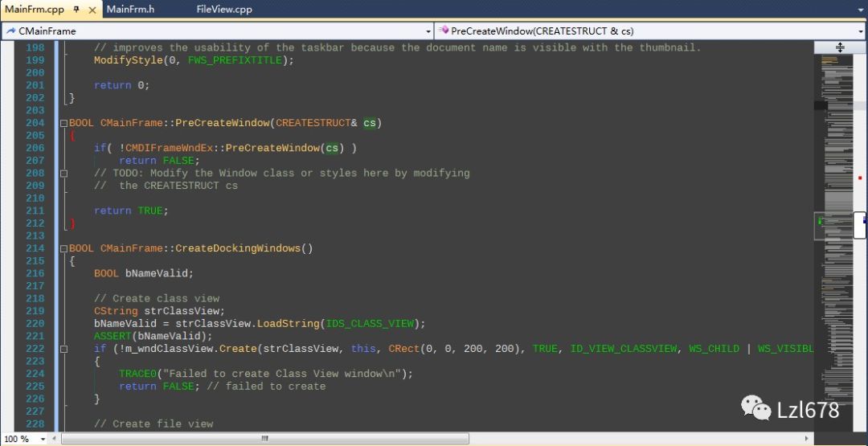Click the arrow of the PreCreateWindow member combo
Image resolution: width=868 pixels, height=446 pixels.
(862, 31)
